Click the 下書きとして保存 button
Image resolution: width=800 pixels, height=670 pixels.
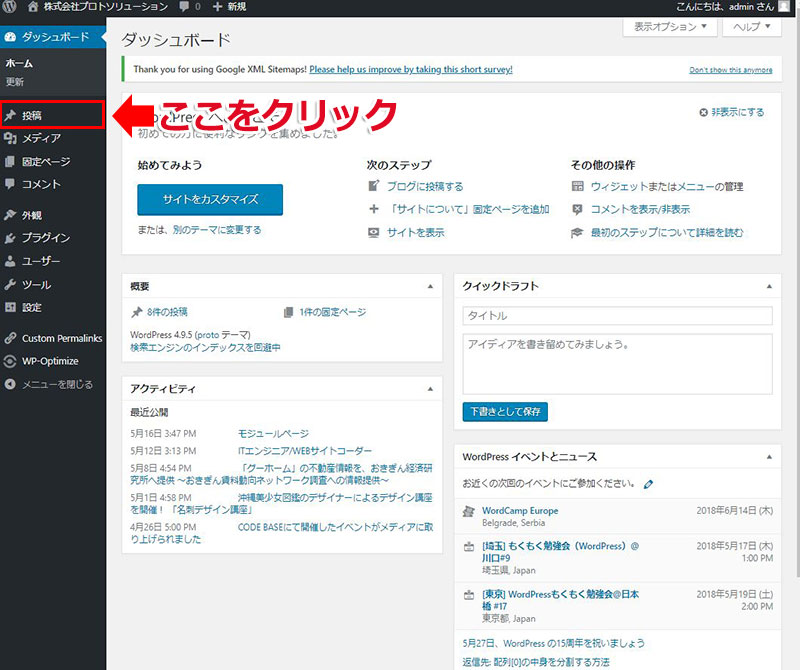(x=505, y=412)
